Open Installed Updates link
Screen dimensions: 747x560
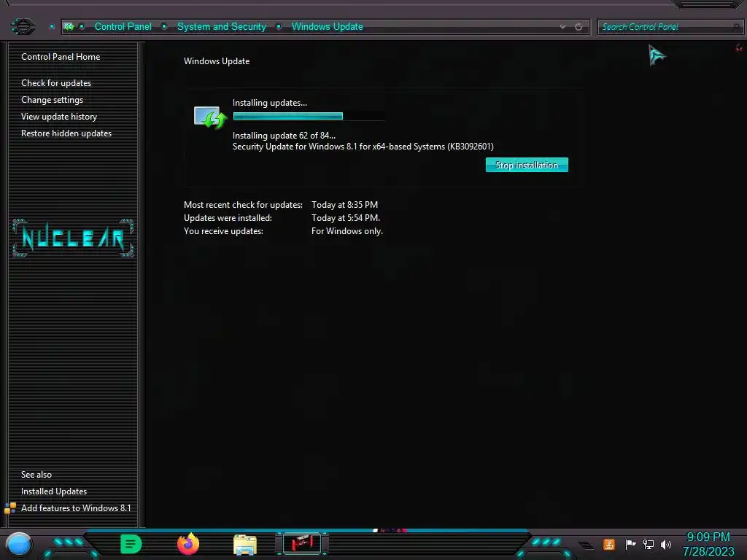click(54, 491)
